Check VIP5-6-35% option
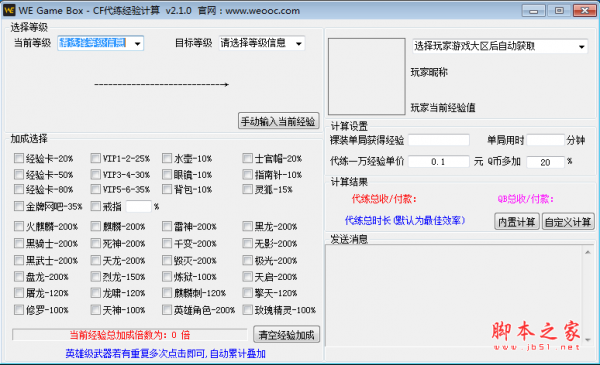The width and height of the screenshot is (600, 365). point(96,189)
